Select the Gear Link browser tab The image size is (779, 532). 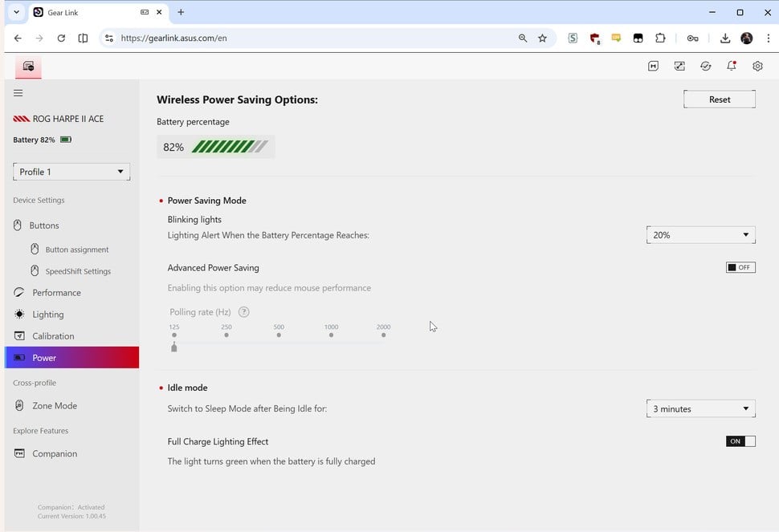[x=97, y=12]
